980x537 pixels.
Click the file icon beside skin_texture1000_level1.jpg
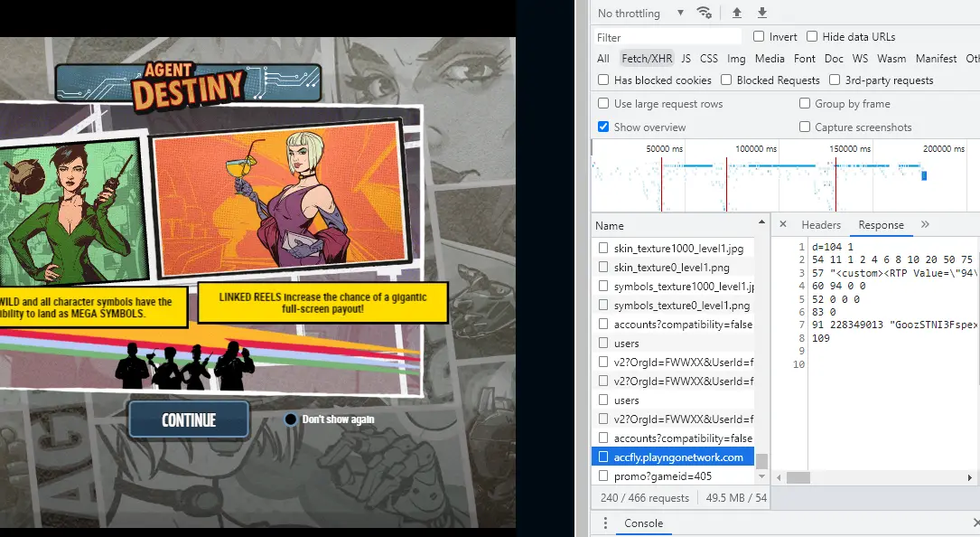click(603, 248)
